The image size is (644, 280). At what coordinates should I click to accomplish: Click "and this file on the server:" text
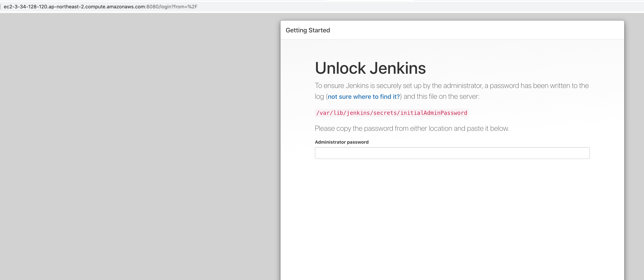point(441,97)
